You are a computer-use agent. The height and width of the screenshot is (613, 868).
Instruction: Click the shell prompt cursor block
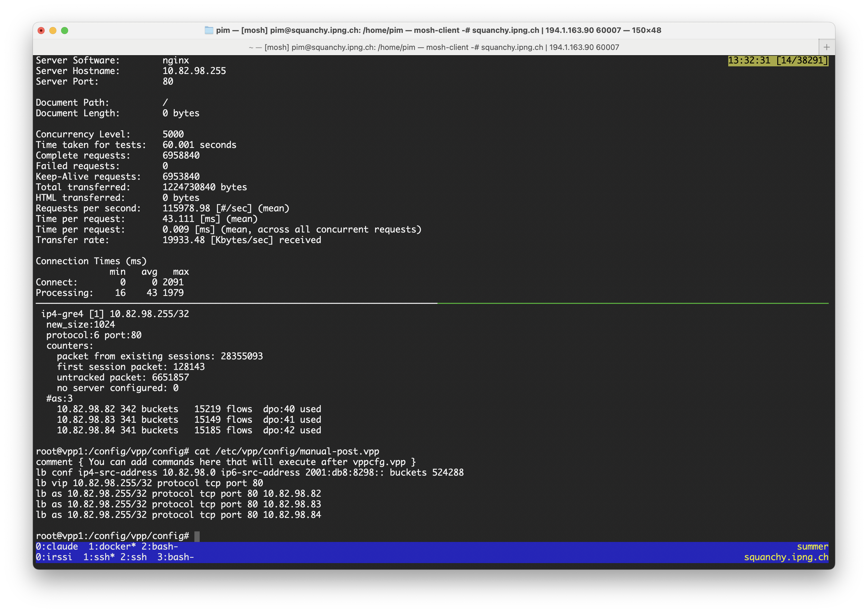[197, 536]
